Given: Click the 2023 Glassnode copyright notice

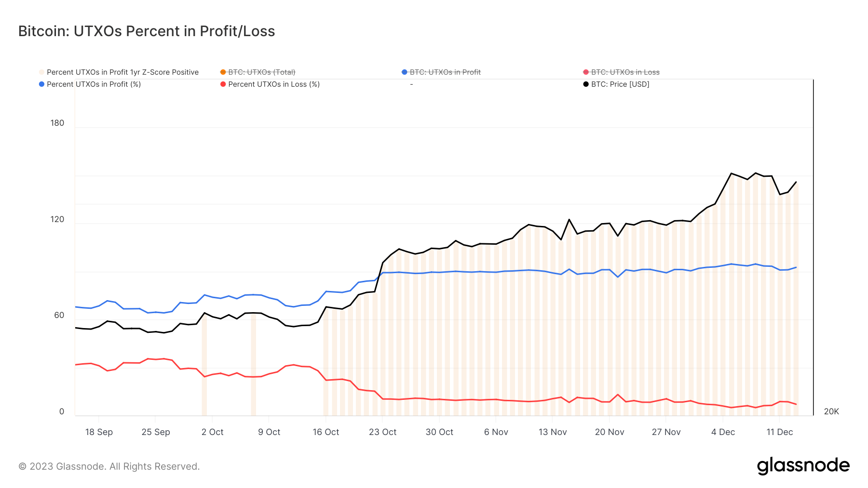Looking at the screenshot, I should (x=109, y=466).
